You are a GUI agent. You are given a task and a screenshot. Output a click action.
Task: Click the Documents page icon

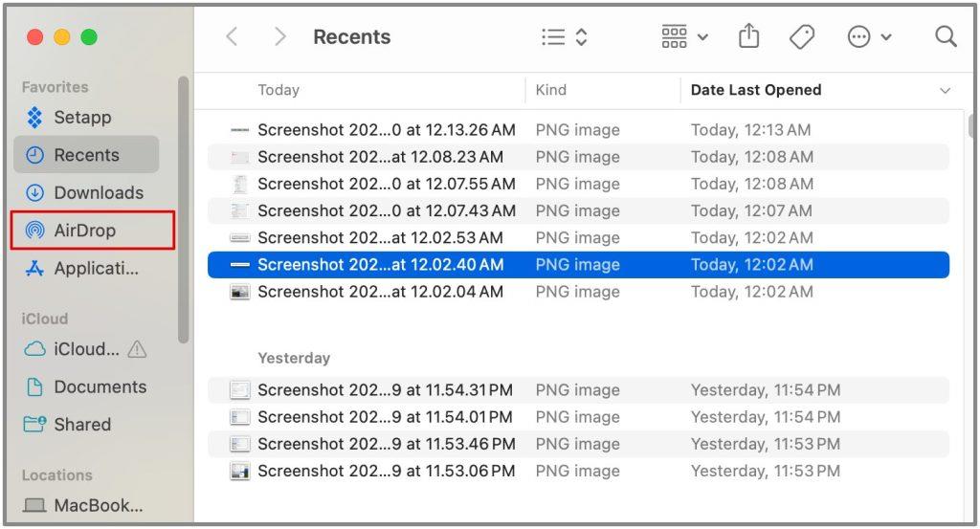pos(35,387)
